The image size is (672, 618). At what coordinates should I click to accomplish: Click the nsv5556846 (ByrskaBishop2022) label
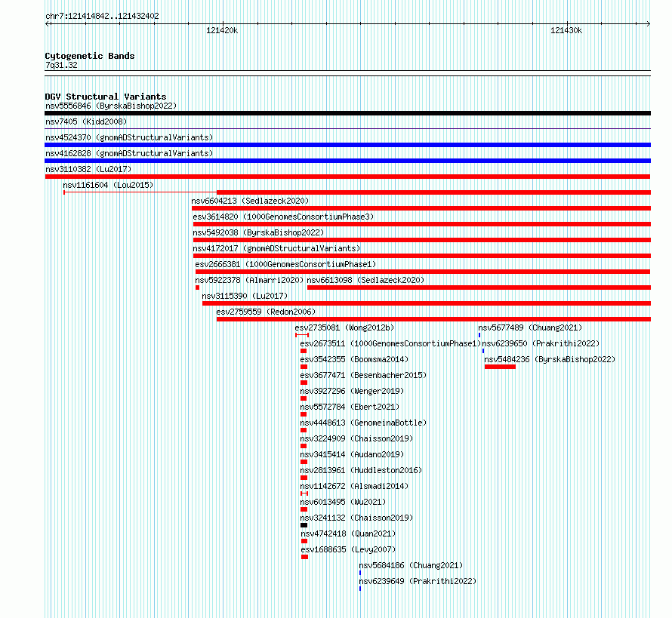pyautogui.click(x=111, y=106)
